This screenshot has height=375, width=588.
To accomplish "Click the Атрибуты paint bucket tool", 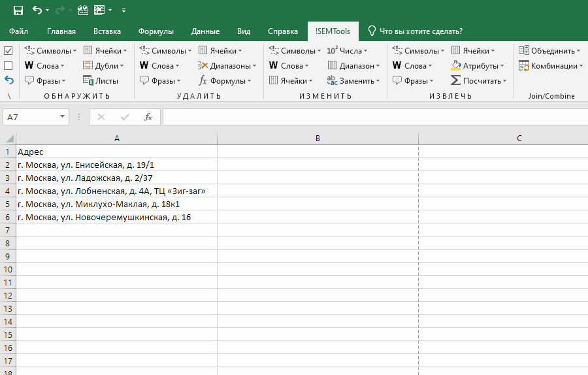I will (478, 66).
